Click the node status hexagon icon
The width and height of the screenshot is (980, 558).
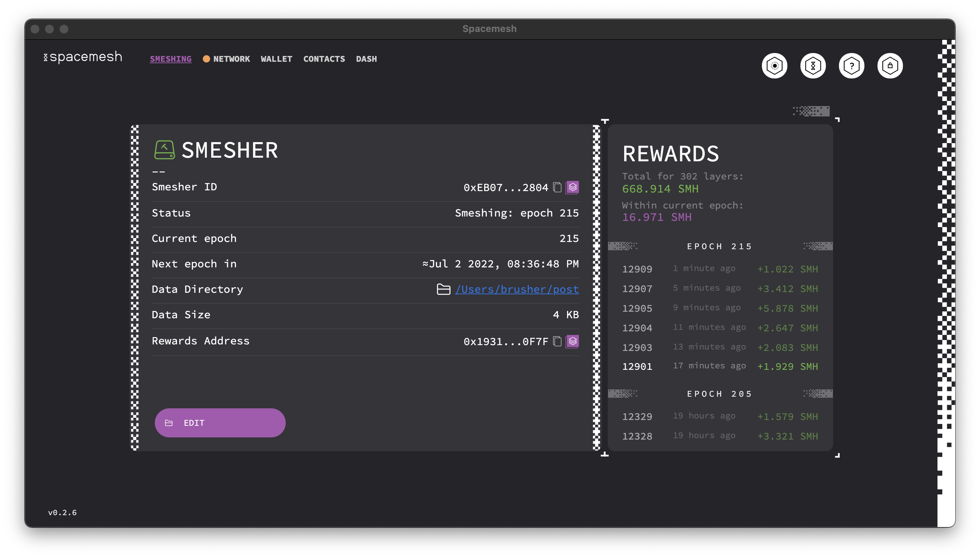click(813, 65)
